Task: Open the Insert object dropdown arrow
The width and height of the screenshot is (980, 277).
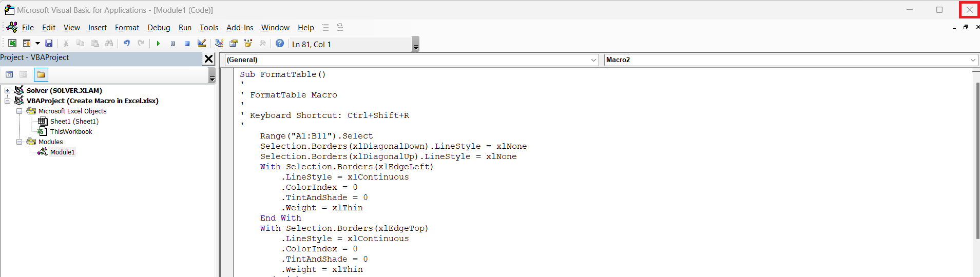Action: 37,44
